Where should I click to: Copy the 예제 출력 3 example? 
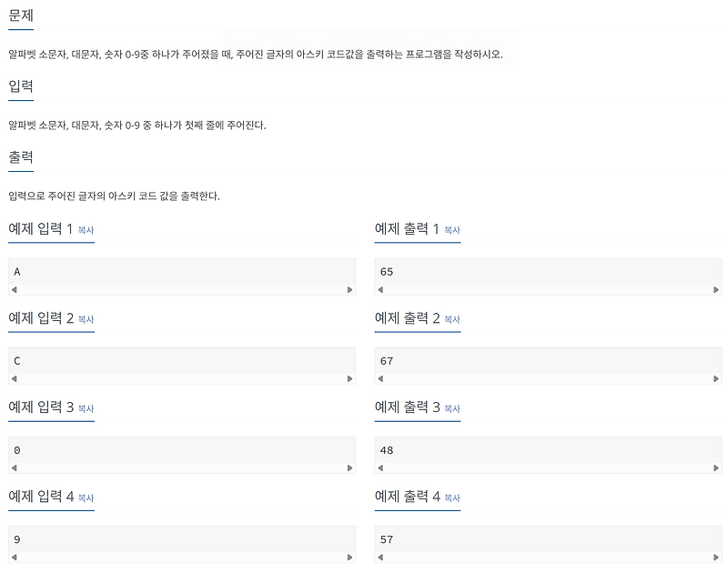point(450,408)
